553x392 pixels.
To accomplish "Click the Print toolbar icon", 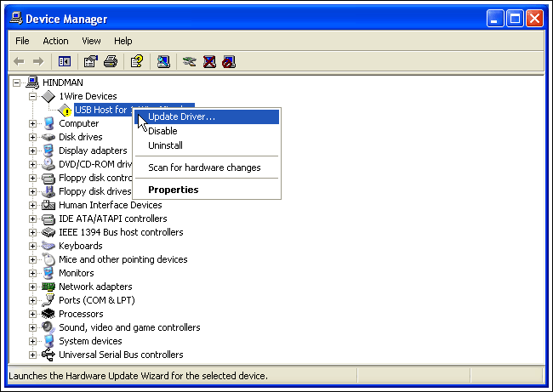I will click(110, 61).
